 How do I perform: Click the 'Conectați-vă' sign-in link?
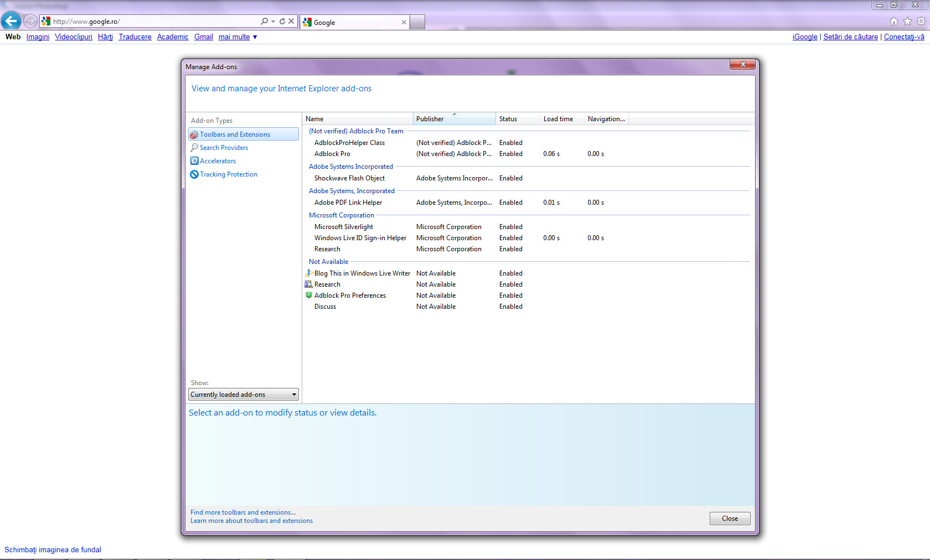(904, 37)
